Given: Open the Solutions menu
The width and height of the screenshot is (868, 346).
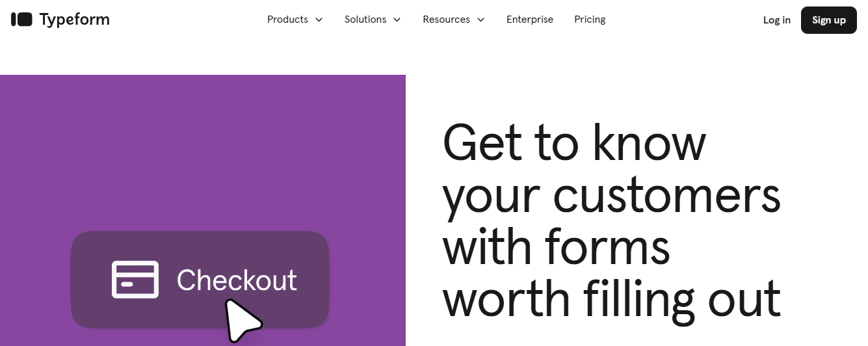Looking at the screenshot, I should (x=365, y=20).
